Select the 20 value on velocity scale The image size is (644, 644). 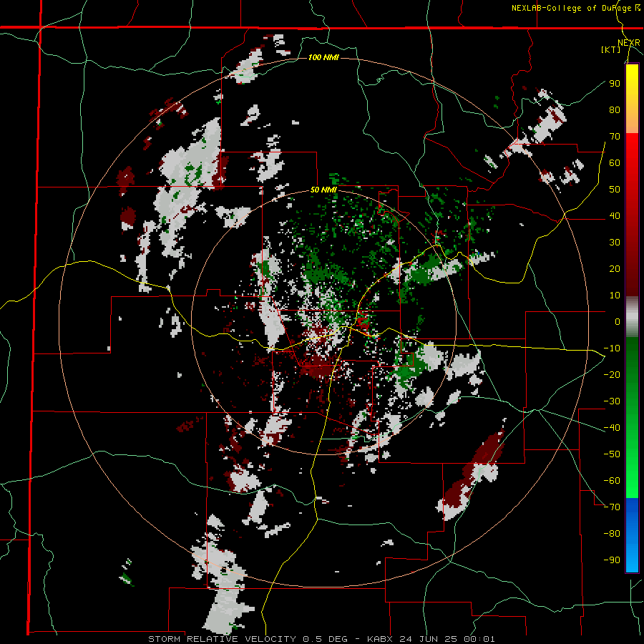[615, 269]
